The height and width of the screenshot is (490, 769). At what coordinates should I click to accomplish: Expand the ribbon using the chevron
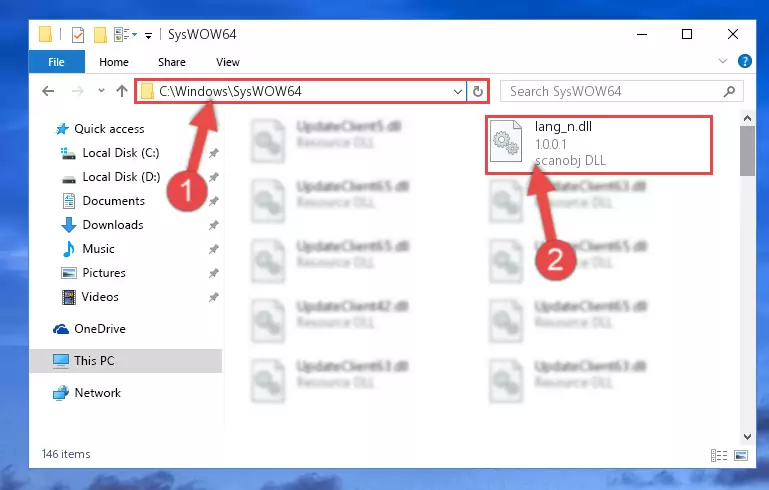click(x=722, y=61)
